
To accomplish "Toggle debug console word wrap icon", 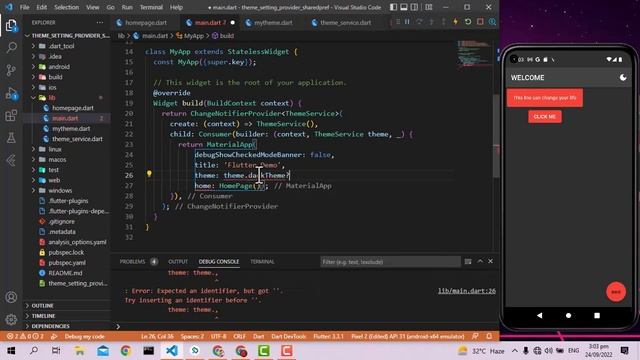I will click(x=468, y=262).
